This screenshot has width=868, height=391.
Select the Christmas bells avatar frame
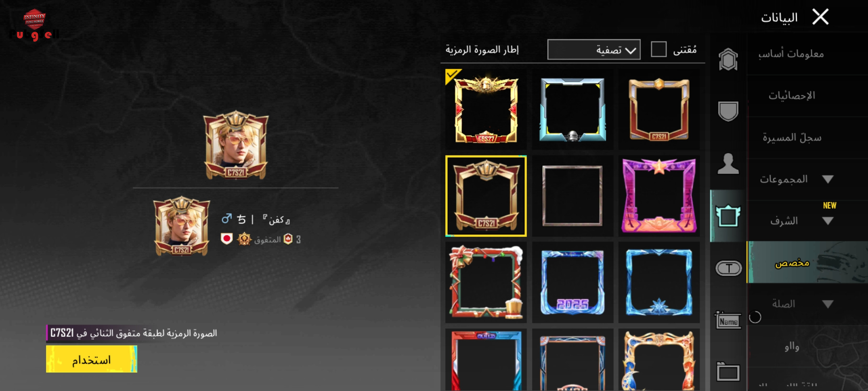click(x=486, y=282)
